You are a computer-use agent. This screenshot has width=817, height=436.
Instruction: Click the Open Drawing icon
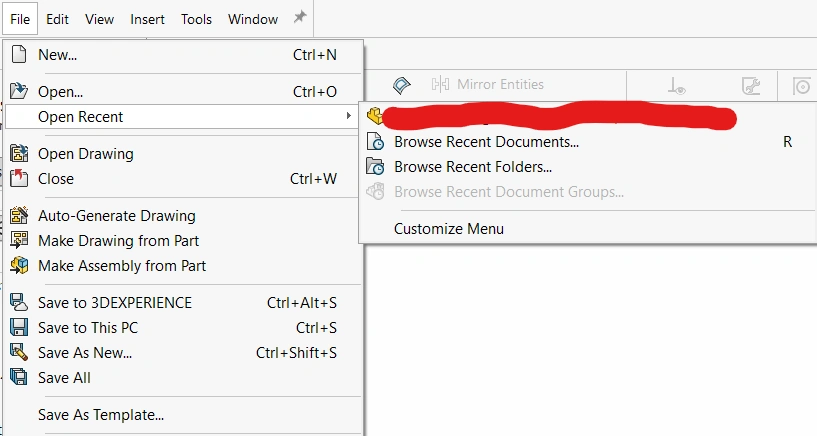19,154
